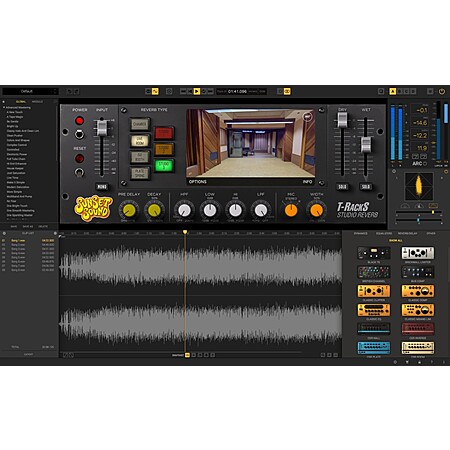Select the red STUDIO 1 reverb type button
Screen dimensions: 450x450
pyautogui.click(x=164, y=133)
